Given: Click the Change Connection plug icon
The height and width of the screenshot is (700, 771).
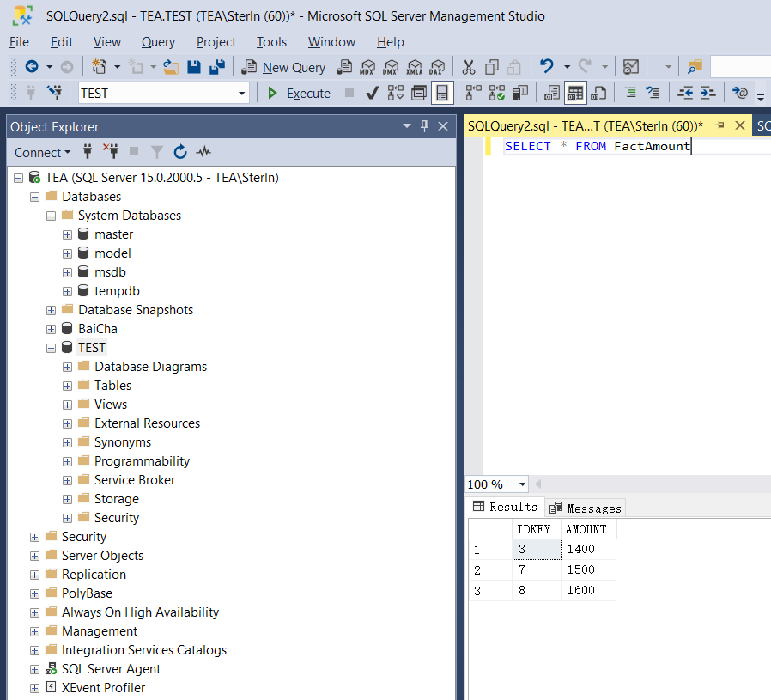Looking at the screenshot, I should [x=55, y=93].
